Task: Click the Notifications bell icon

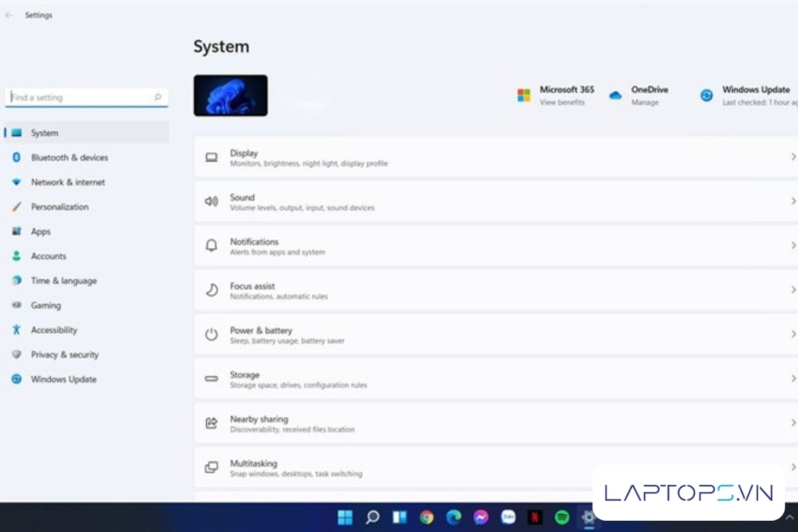Action: click(x=211, y=246)
